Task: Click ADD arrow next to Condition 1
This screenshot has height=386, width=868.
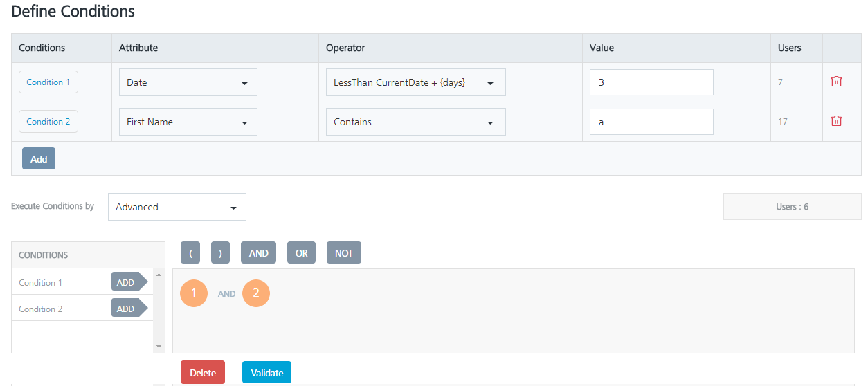Action: (129, 282)
